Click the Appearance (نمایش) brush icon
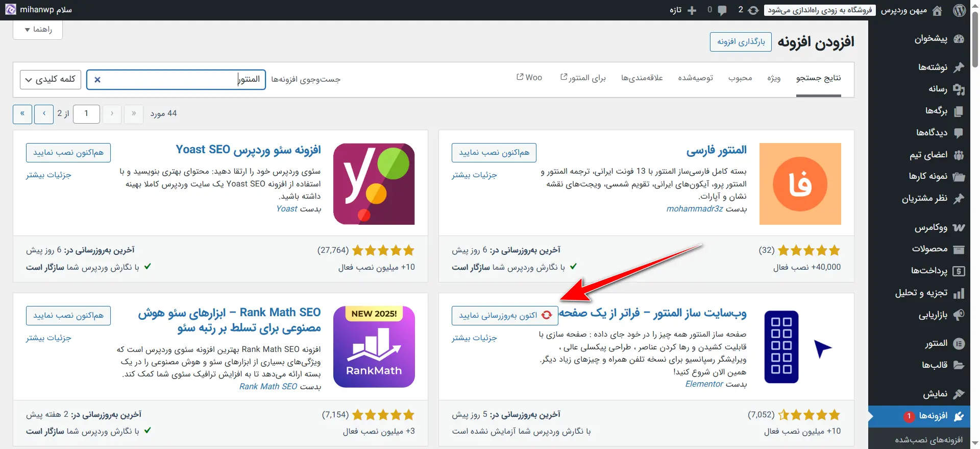980x449 pixels. pyautogui.click(x=959, y=394)
